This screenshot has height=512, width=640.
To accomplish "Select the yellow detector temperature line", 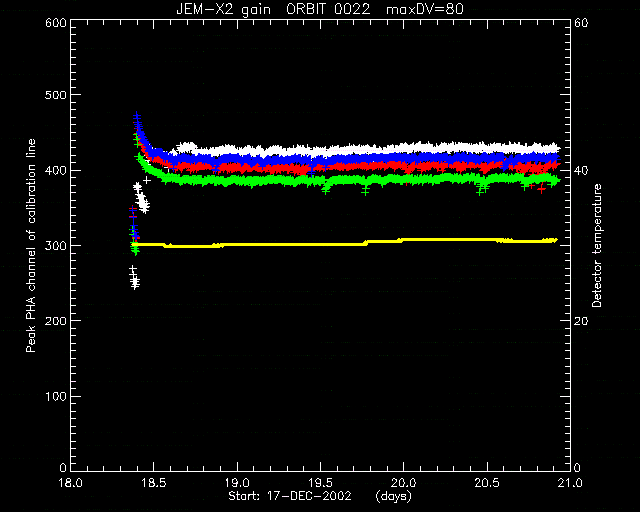I will click(344, 243).
